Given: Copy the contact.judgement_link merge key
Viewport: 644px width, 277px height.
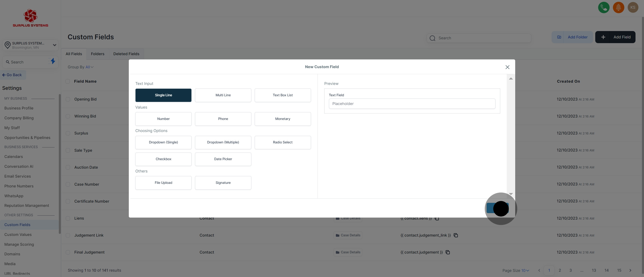Looking at the screenshot, I should click(456, 235).
